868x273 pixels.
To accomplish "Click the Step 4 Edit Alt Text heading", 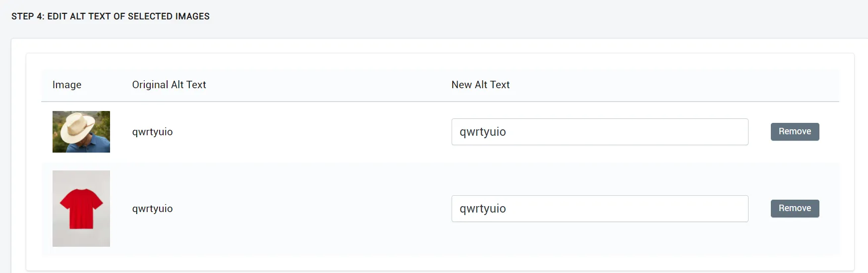I will pos(111,16).
